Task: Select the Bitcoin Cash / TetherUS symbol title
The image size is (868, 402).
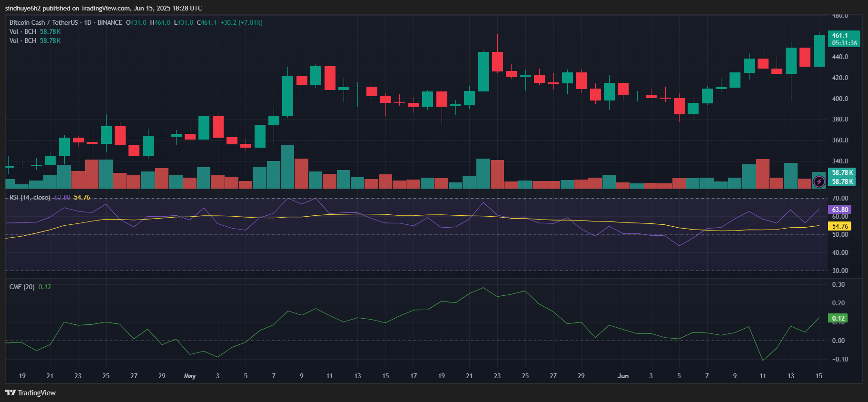Action: tap(43, 22)
